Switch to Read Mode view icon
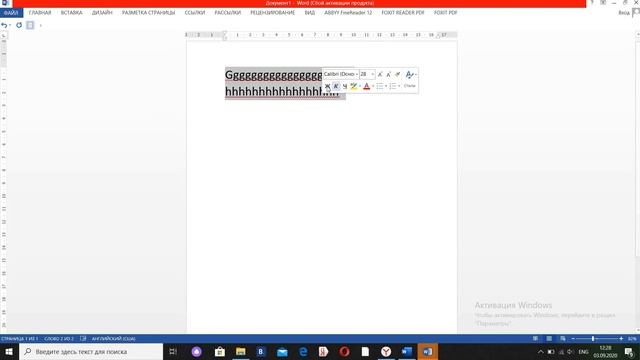Viewport: 640px width, 360px height. (536, 338)
